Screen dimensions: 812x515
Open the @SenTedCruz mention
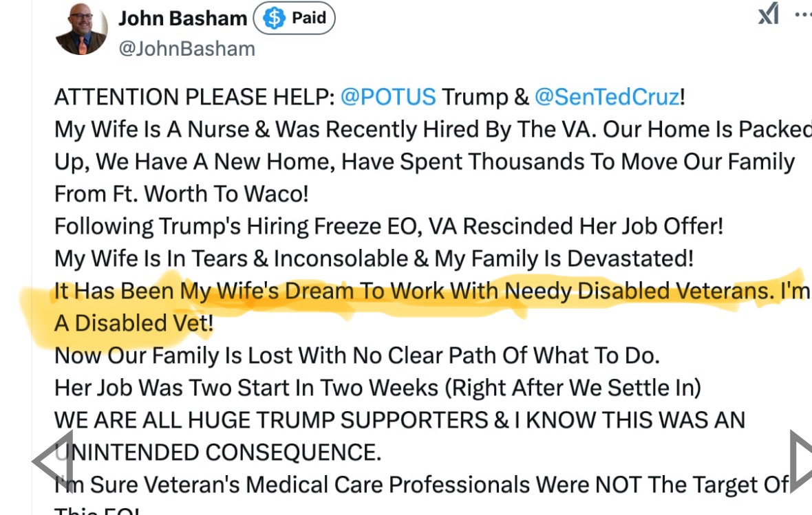click(x=607, y=97)
